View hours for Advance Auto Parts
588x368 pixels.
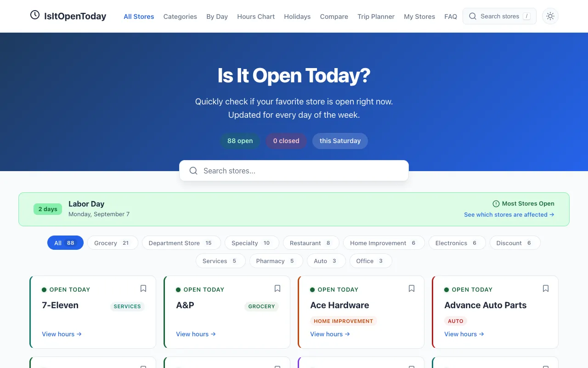(x=464, y=334)
